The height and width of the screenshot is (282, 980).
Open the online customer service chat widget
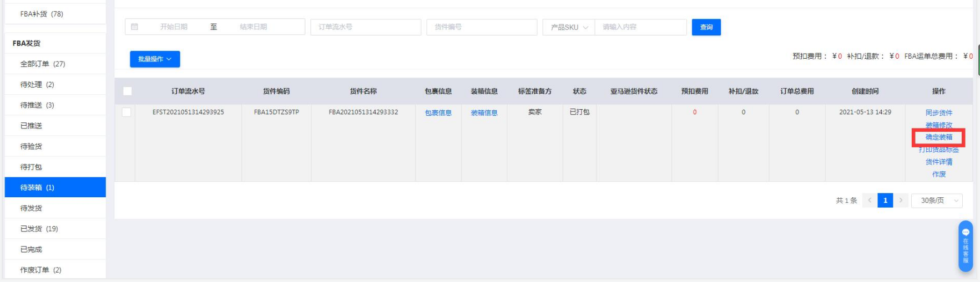965,246
